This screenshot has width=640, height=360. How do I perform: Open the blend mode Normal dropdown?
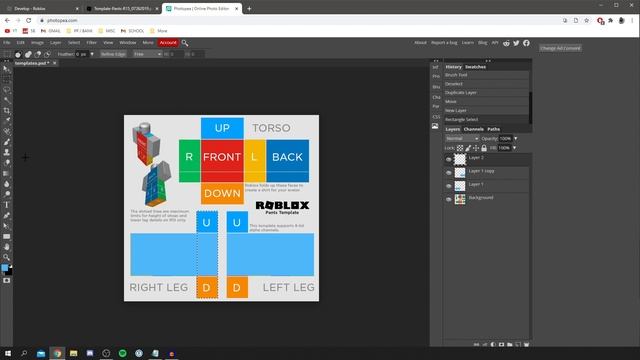[462, 139]
